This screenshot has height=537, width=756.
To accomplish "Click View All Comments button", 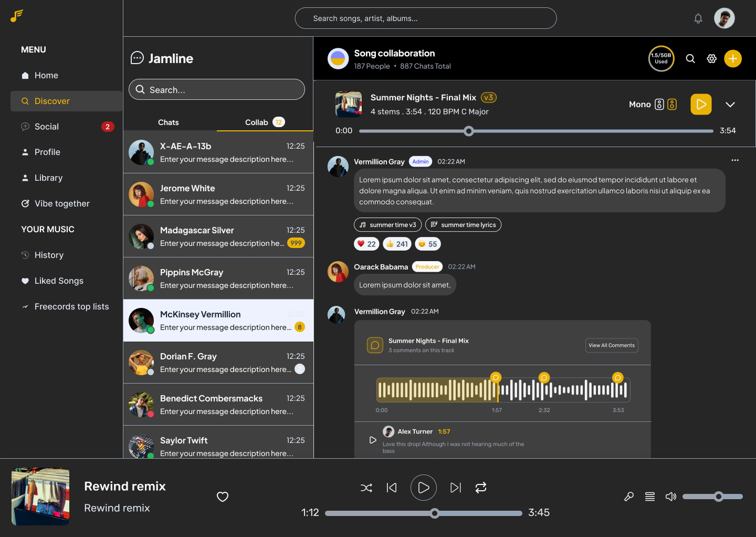I will point(612,345).
